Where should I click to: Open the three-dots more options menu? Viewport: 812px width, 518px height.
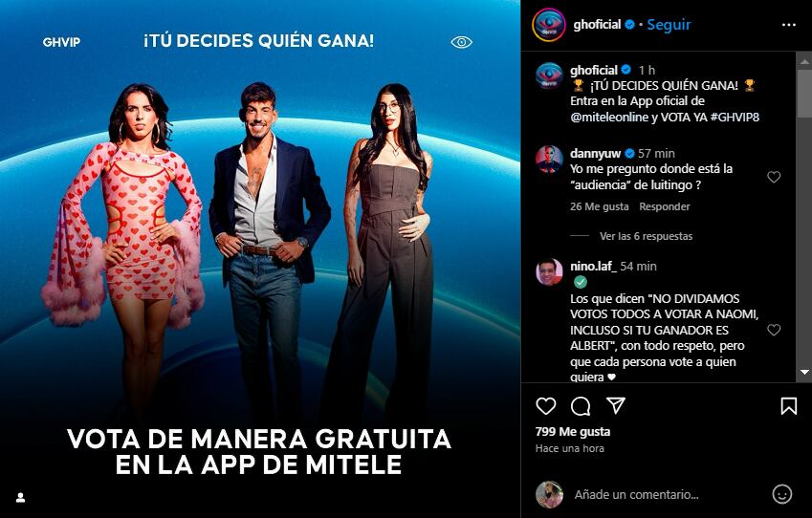[789, 25]
